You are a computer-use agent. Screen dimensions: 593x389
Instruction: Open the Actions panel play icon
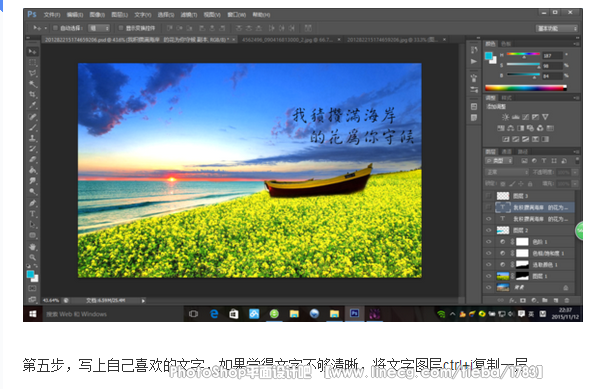[x=474, y=61]
